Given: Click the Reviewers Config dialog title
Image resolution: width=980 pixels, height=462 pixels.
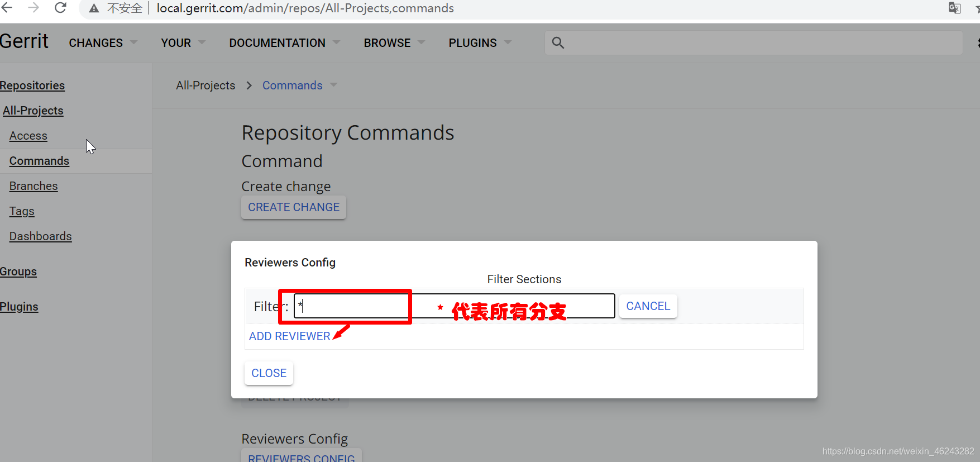Looking at the screenshot, I should 290,263.
